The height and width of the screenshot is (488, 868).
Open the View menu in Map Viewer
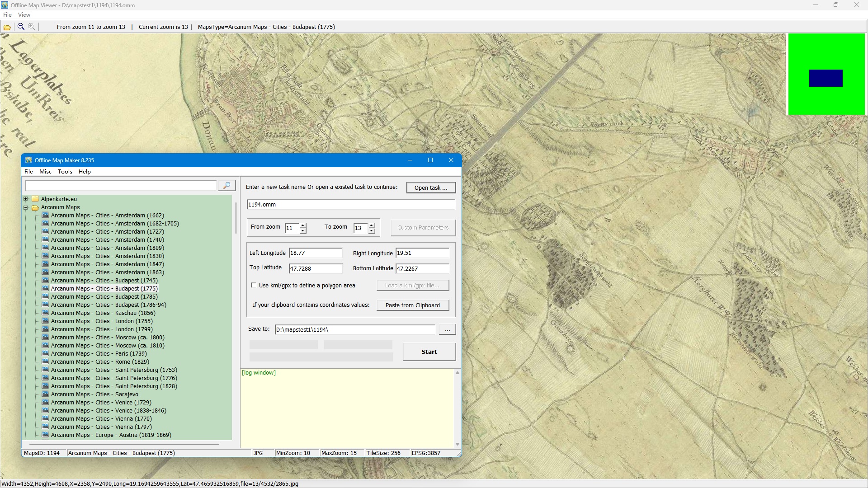[x=24, y=15]
